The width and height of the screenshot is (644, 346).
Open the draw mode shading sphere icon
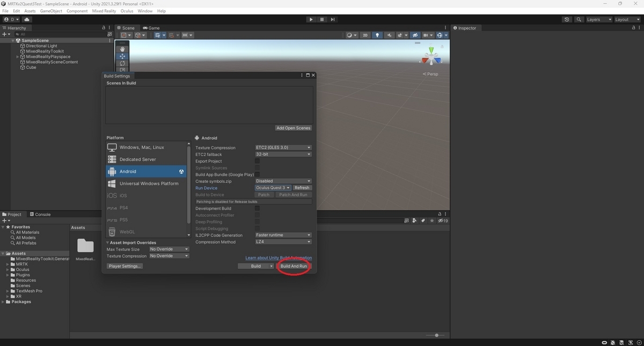(x=351, y=35)
